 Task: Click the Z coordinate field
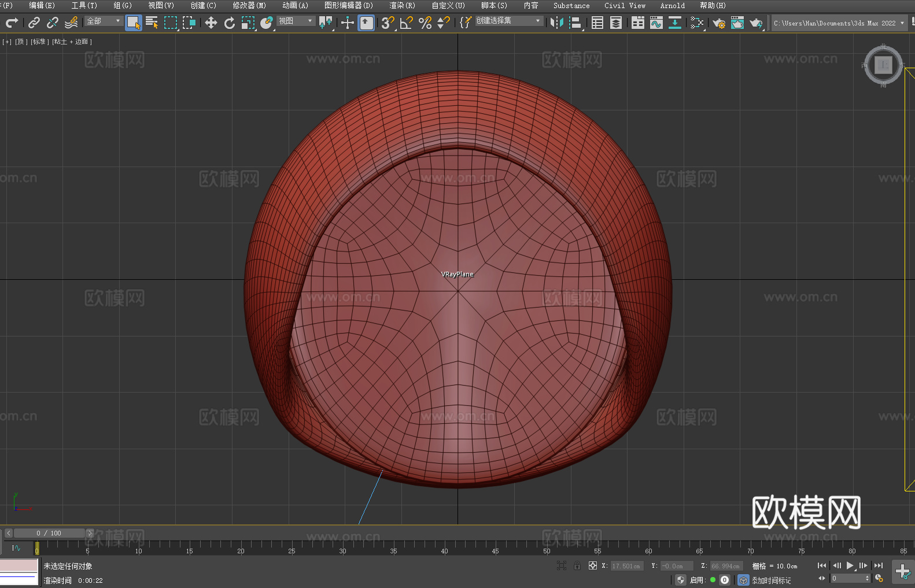726,566
